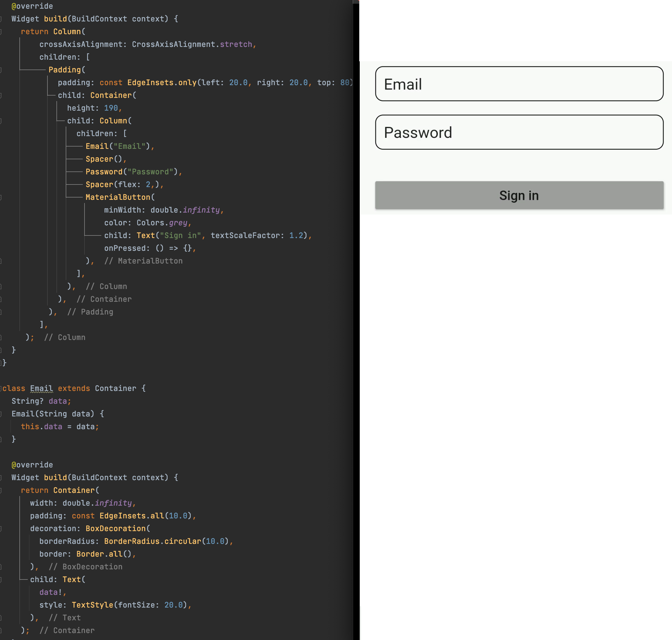
Task: Click the 'height: 190,' line
Action: tap(94, 108)
